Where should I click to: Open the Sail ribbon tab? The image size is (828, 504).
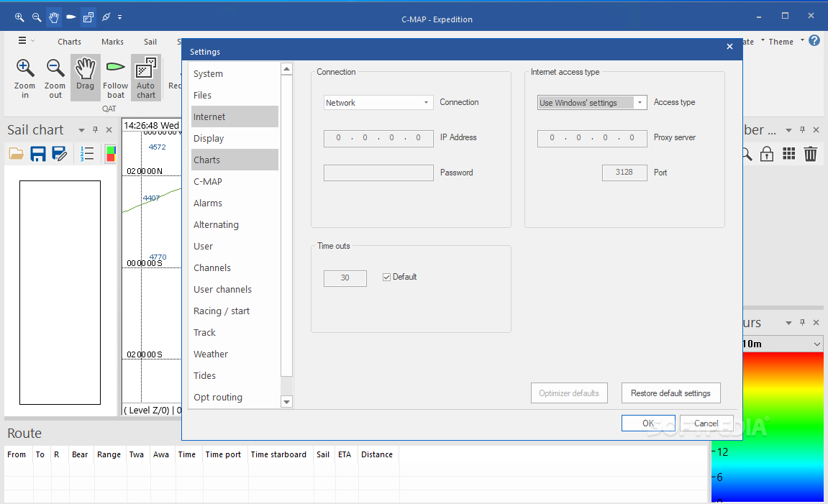pos(150,42)
